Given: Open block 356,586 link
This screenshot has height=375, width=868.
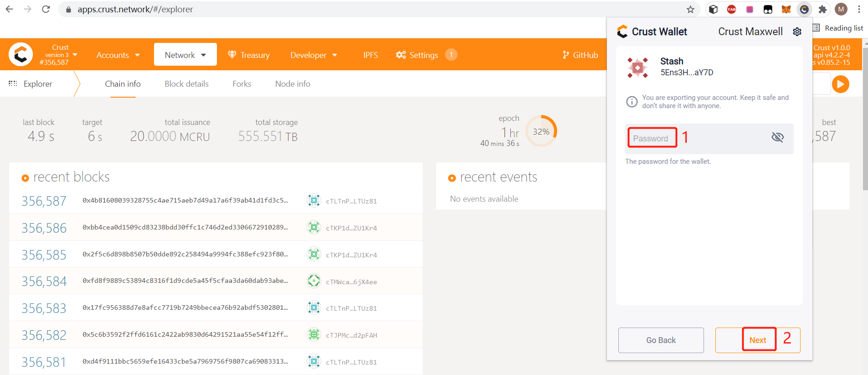Looking at the screenshot, I should pyautogui.click(x=44, y=228).
